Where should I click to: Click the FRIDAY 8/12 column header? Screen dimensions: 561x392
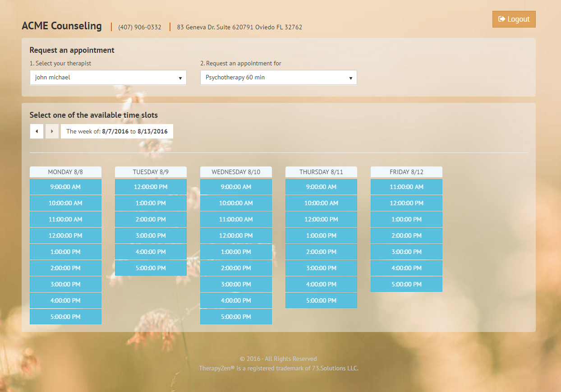pos(406,172)
